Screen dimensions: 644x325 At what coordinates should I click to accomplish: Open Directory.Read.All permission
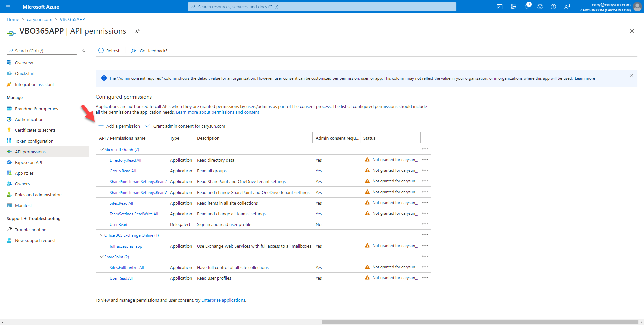(x=125, y=160)
